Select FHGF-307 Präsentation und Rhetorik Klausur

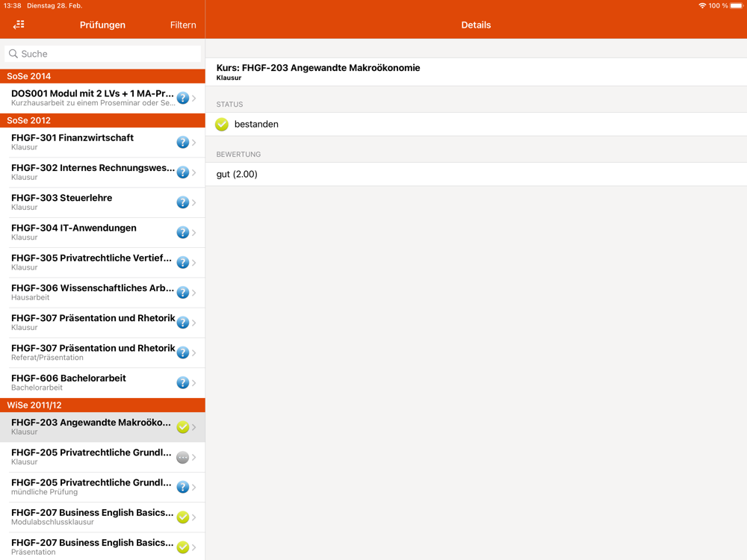[x=102, y=323]
